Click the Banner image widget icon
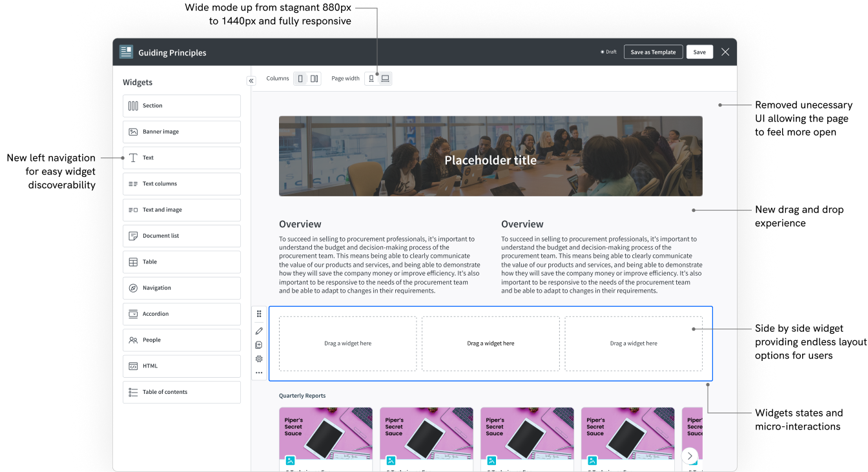 [133, 132]
